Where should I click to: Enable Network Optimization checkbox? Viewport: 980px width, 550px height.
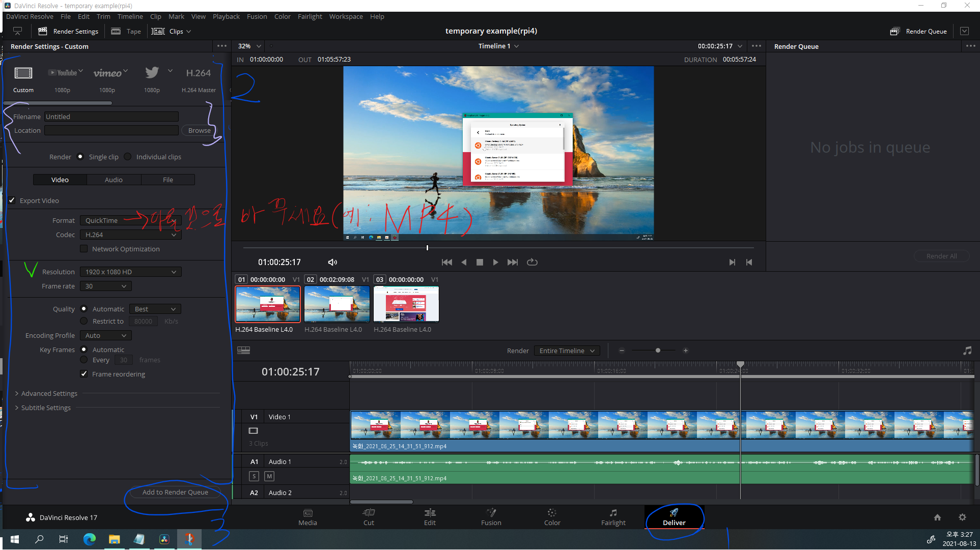pyautogui.click(x=84, y=249)
